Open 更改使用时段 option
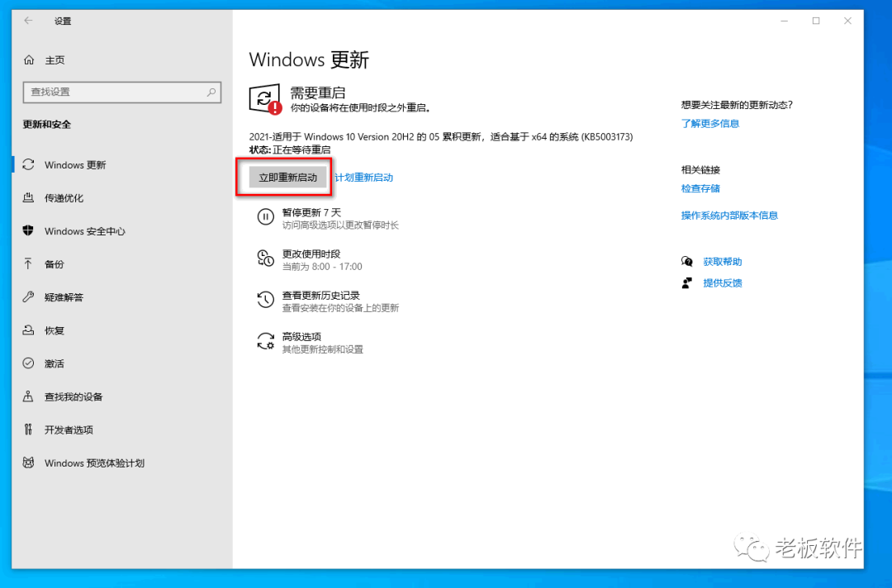 coord(310,259)
